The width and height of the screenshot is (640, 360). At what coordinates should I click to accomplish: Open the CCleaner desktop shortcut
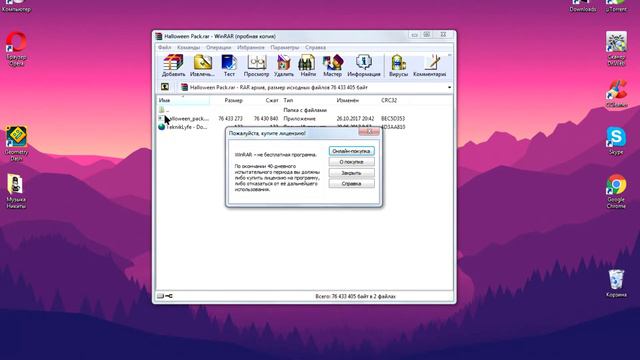pyautogui.click(x=616, y=93)
